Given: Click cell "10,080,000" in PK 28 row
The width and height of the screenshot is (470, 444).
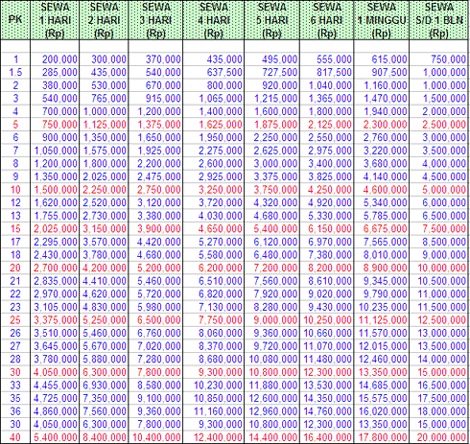Looking at the screenshot, I should [272, 359].
